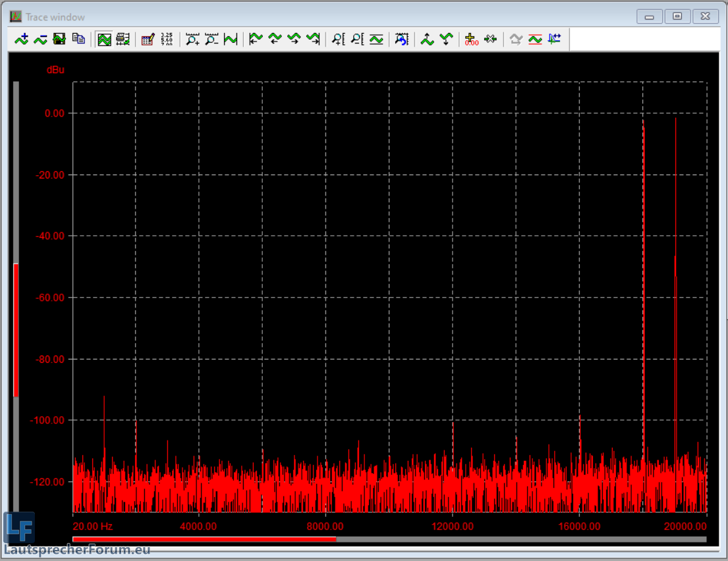Zoom out on the horizontal axis

click(x=211, y=40)
